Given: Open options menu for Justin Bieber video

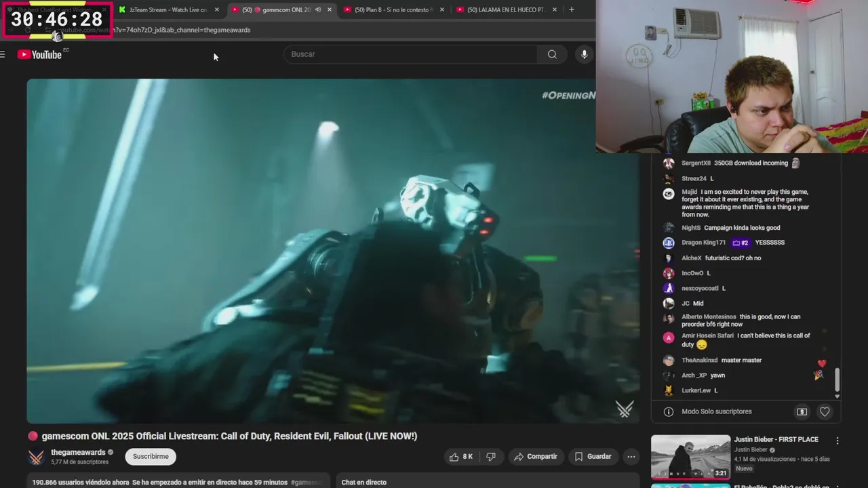Looking at the screenshot, I should (837, 441).
